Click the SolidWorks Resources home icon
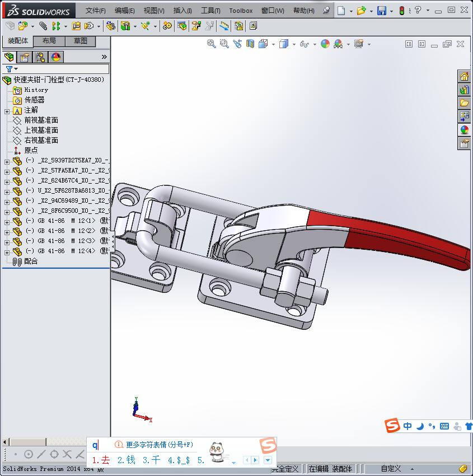Screen dimensions: 473x476 click(464, 76)
